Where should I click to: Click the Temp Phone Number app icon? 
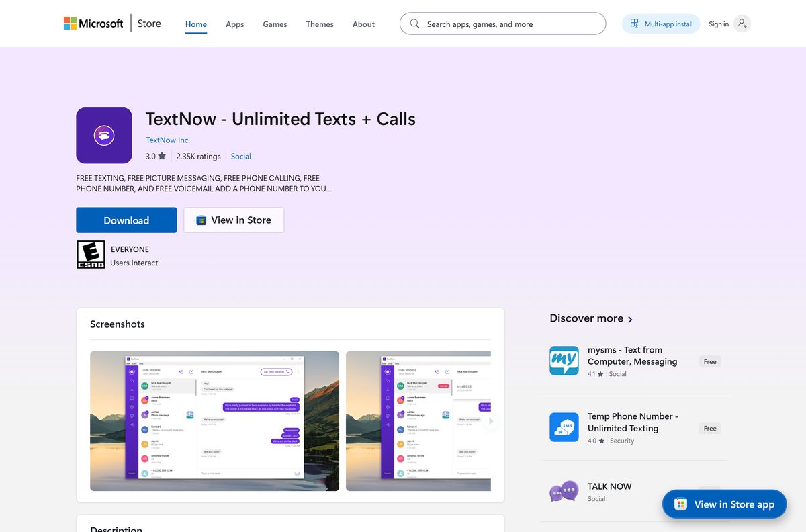tap(564, 427)
